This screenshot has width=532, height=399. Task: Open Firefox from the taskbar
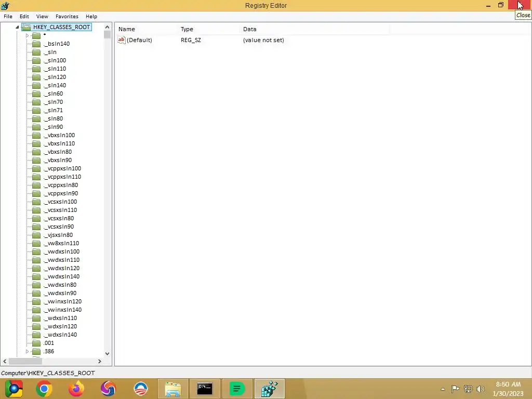click(x=76, y=389)
